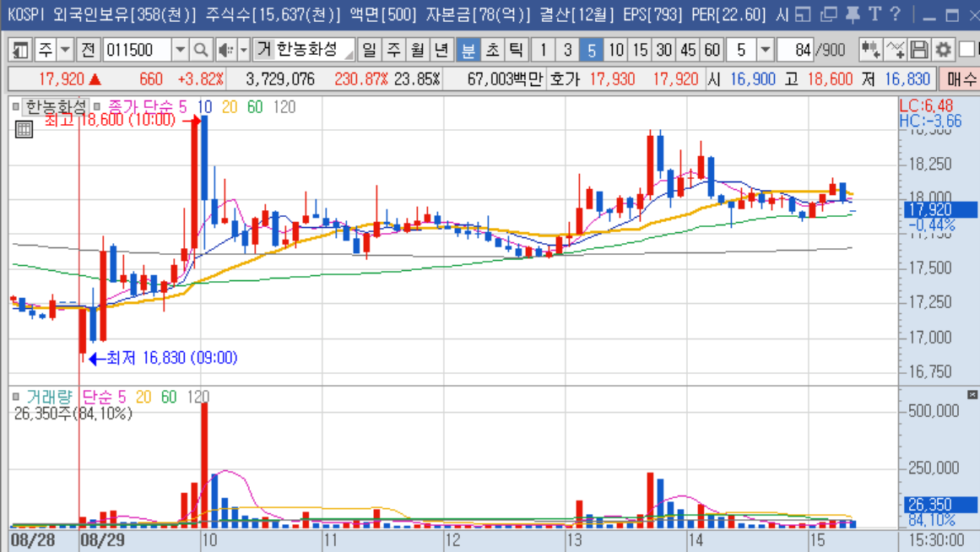The height and width of the screenshot is (552, 980).
Task: Click the candle count field showing 84
Action: click(796, 50)
